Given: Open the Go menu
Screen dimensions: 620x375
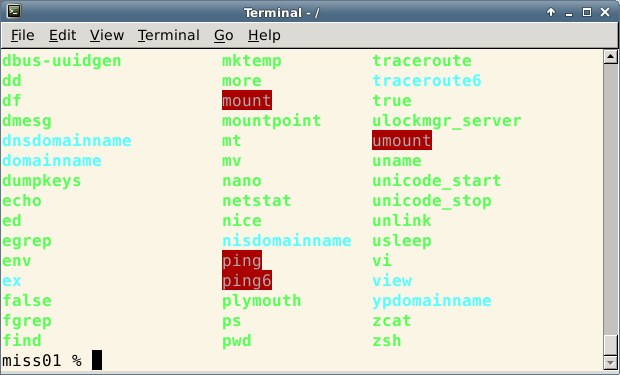Looking at the screenshot, I should 223,35.
